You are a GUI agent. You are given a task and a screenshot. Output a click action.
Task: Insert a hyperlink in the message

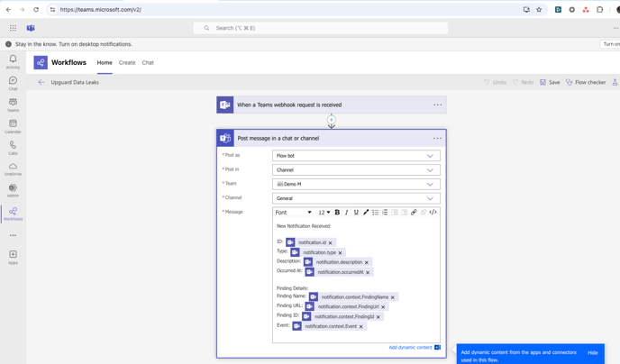pos(414,213)
